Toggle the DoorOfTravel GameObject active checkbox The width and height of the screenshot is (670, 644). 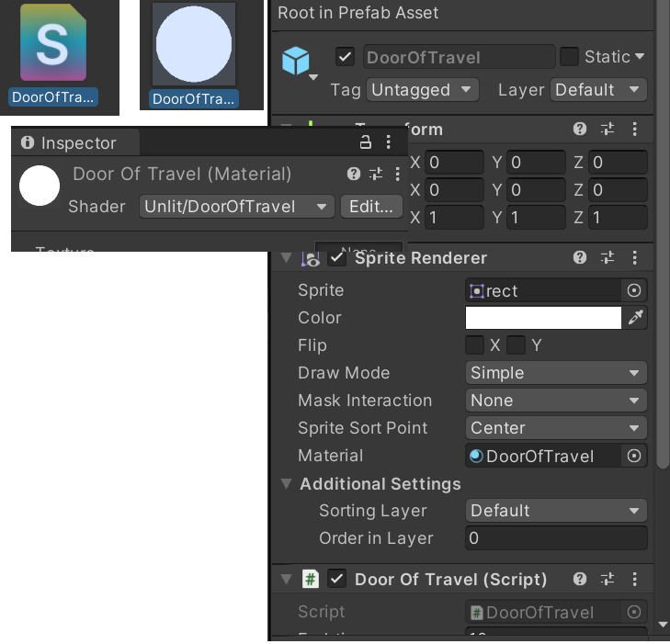coord(345,57)
